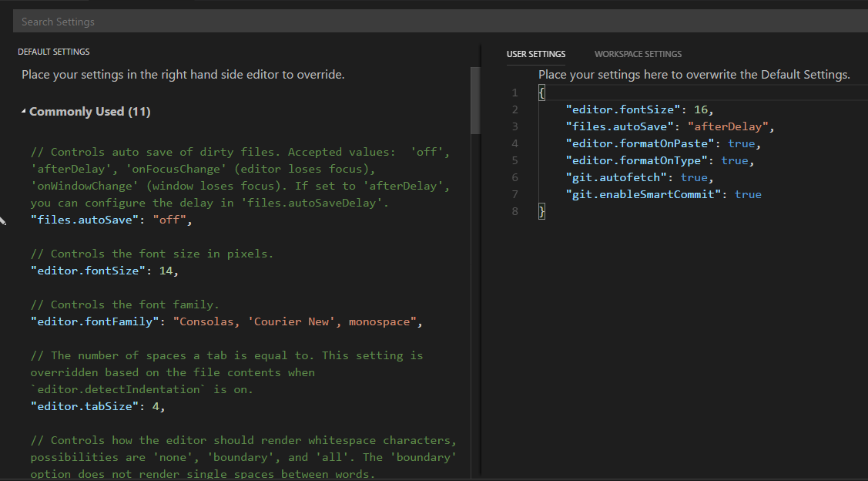Screen dimensions: 868x481
Task: Click the user "editor.fontSize": 16 line
Action: pos(639,109)
